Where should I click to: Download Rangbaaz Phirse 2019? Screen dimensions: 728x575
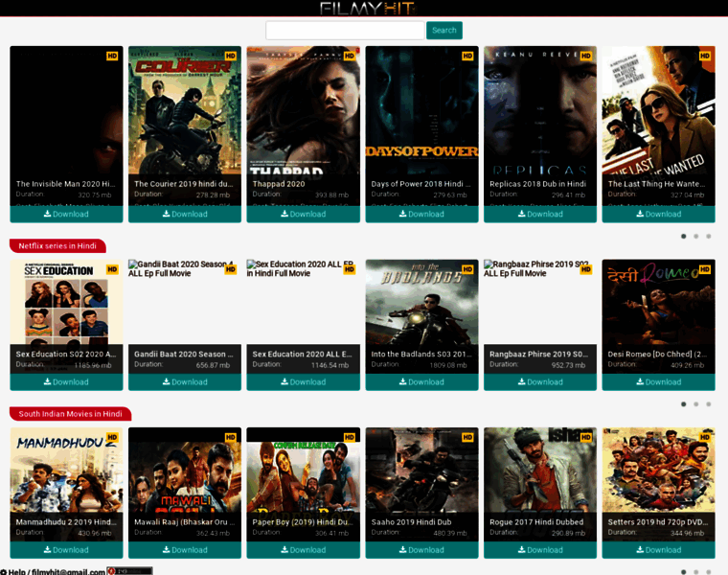540,381
